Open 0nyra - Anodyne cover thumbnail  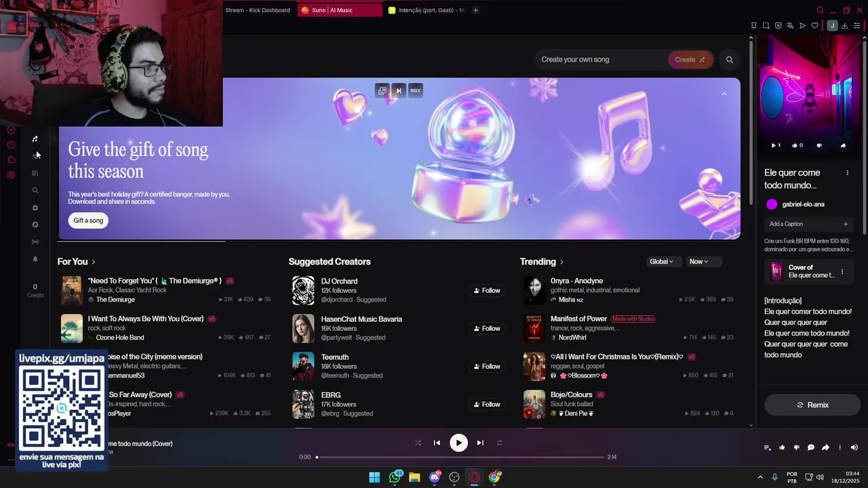click(x=534, y=290)
